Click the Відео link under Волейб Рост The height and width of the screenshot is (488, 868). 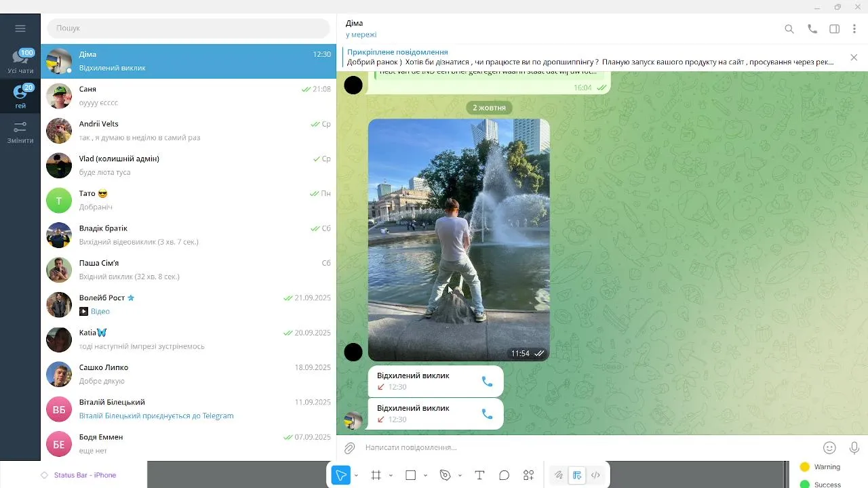tap(100, 312)
